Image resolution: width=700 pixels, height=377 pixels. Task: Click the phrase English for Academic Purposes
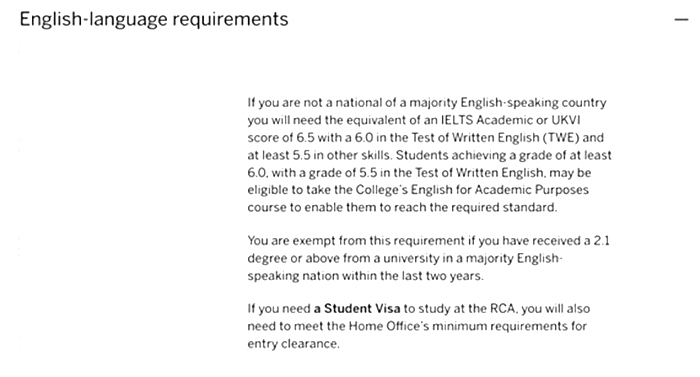[x=500, y=190]
